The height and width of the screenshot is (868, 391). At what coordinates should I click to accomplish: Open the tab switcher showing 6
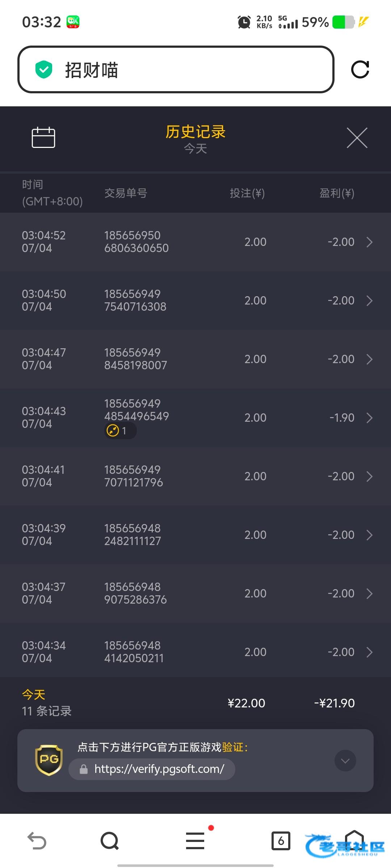(x=281, y=841)
